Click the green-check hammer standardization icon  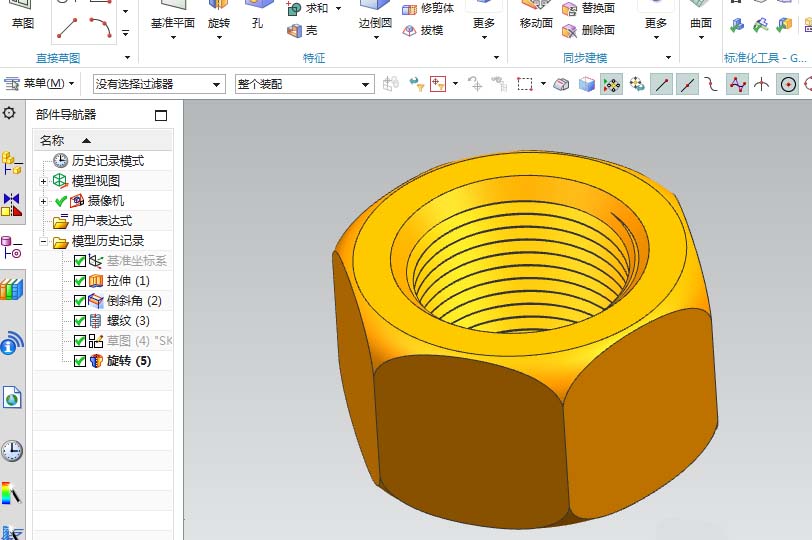coord(760,24)
